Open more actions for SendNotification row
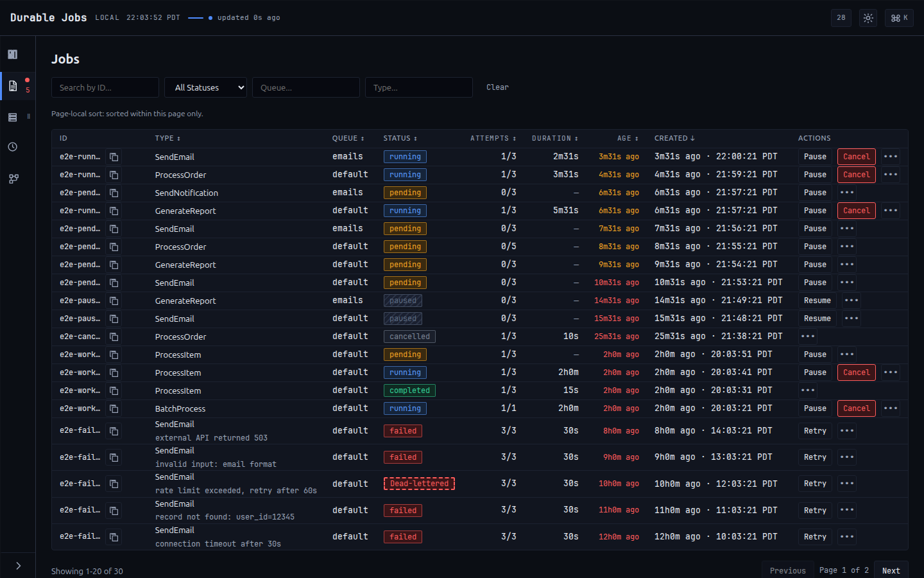The image size is (924, 578). click(847, 193)
